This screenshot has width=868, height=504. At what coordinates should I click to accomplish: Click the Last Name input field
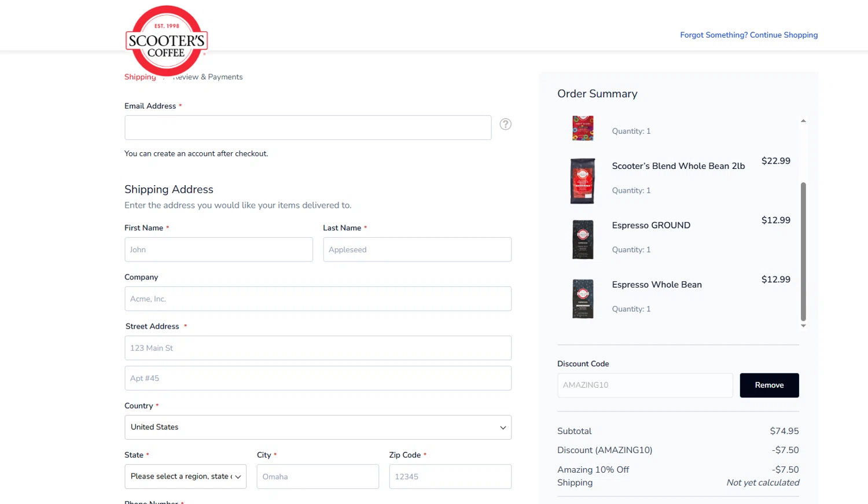click(x=417, y=249)
